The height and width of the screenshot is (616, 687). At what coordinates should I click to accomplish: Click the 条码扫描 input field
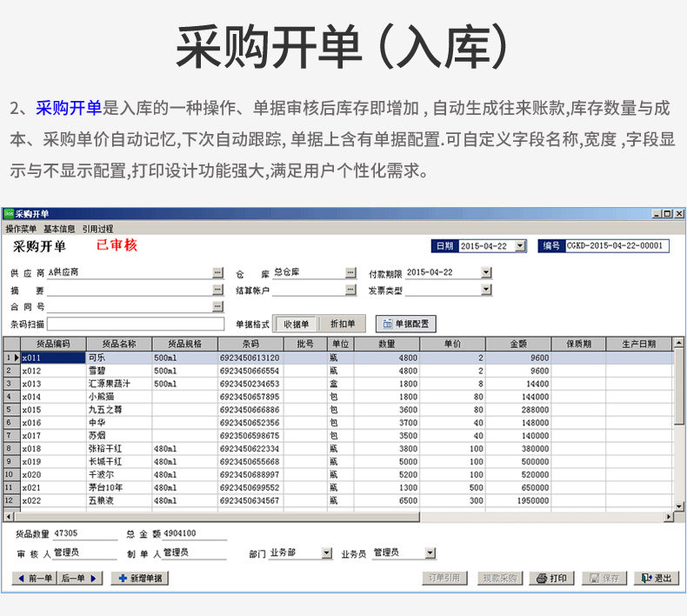136,324
